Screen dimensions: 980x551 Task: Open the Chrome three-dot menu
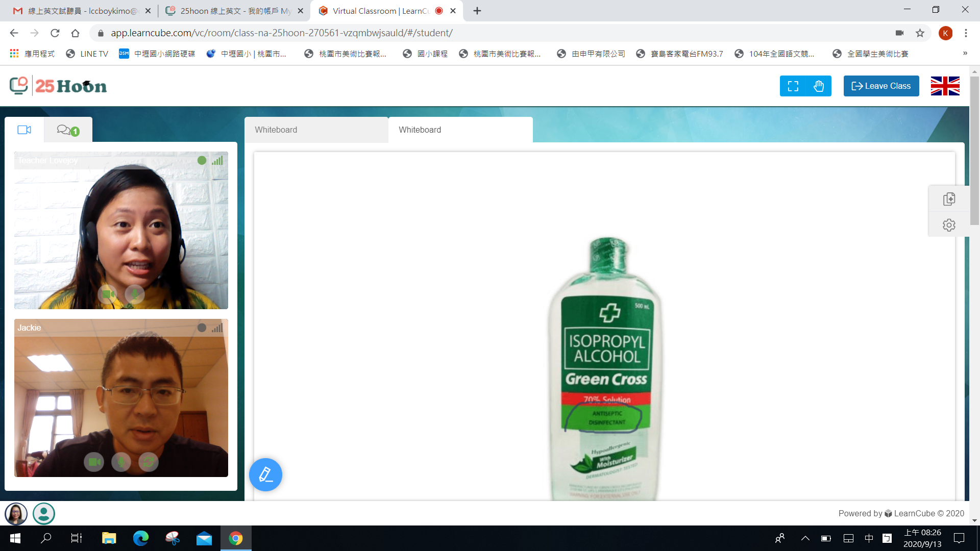966,33
